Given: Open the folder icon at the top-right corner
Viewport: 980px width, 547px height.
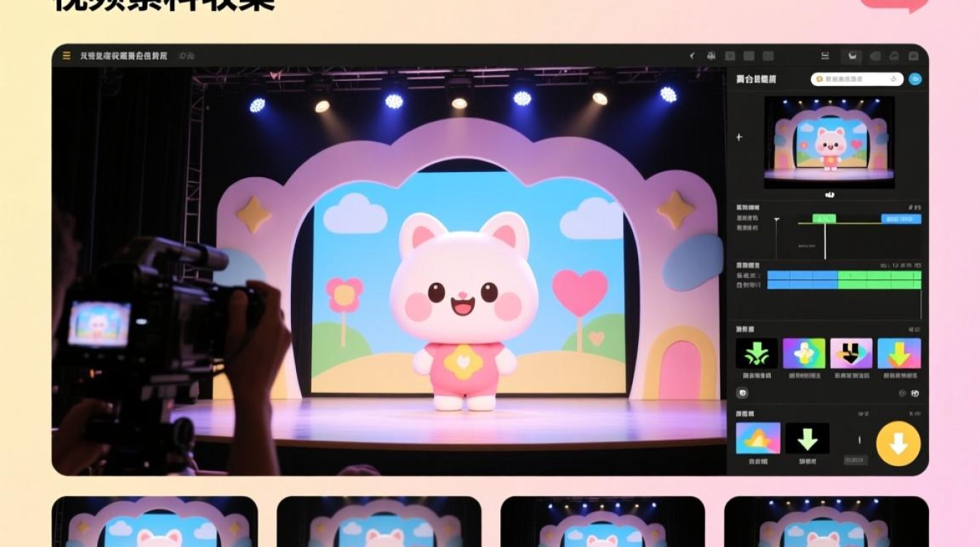Looking at the screenshot, I should point(914,56).
